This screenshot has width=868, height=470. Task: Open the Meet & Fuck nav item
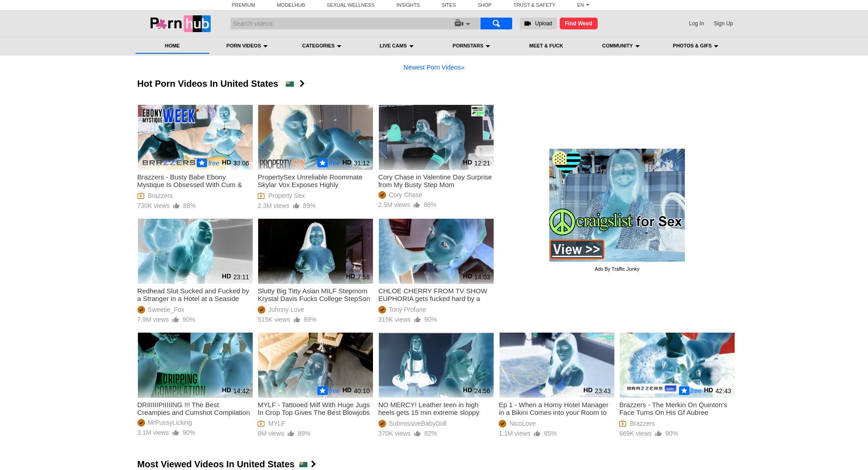[x=546, y=46]
